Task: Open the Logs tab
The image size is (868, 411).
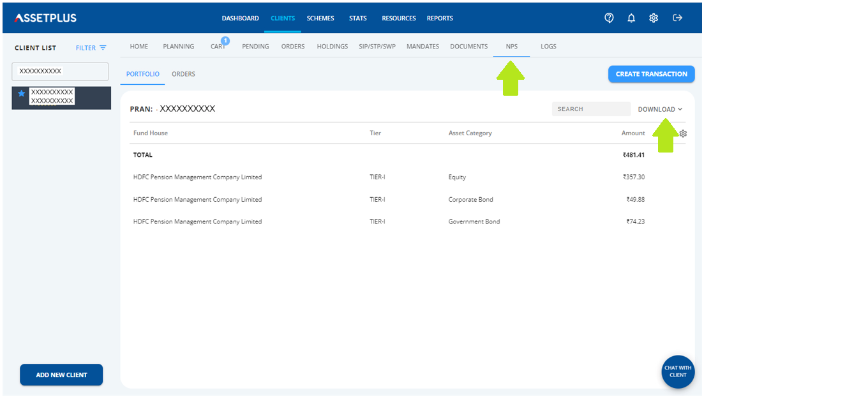Action: pyautogui.click(x=548, y=47)
